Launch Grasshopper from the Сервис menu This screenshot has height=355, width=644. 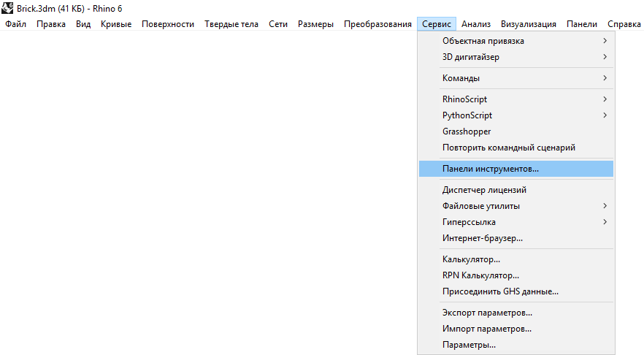click(467, 131)
